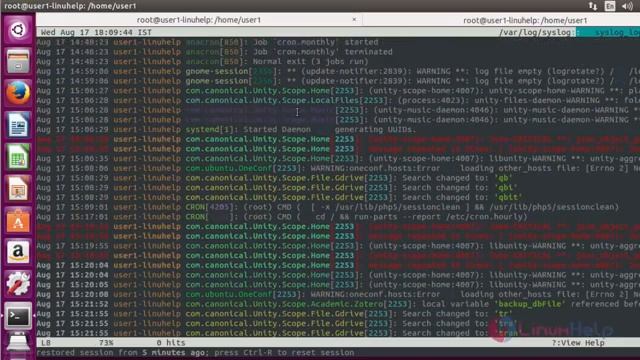Click the '0 hits' status entry
Image resolution: width=640 pixels, height=360 pixels.
pyautogui.click(x=171, y=343)
